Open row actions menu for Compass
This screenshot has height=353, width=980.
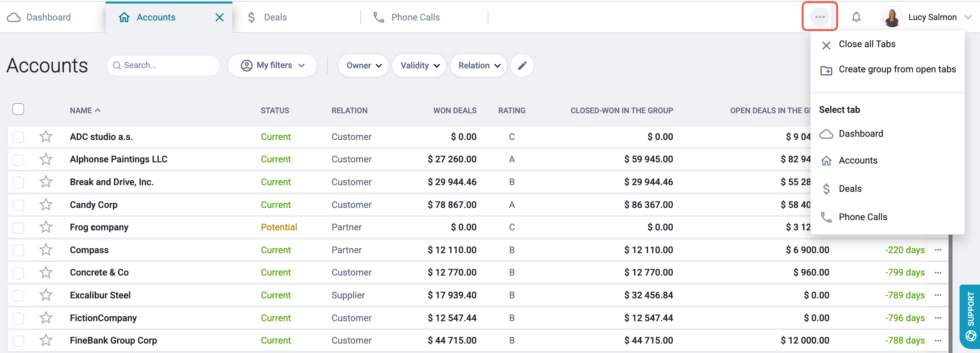pos(938,250)
